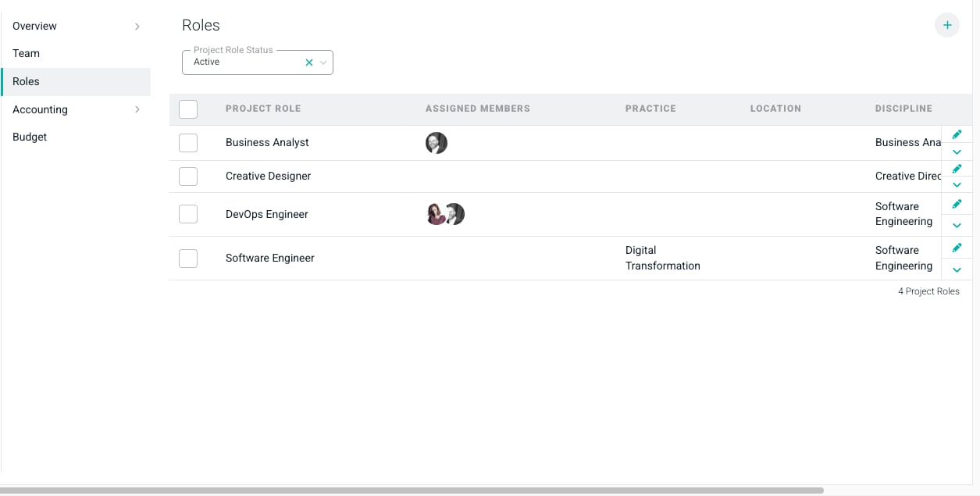Edit the Business Analyst role pencil icon

(957, 134)
